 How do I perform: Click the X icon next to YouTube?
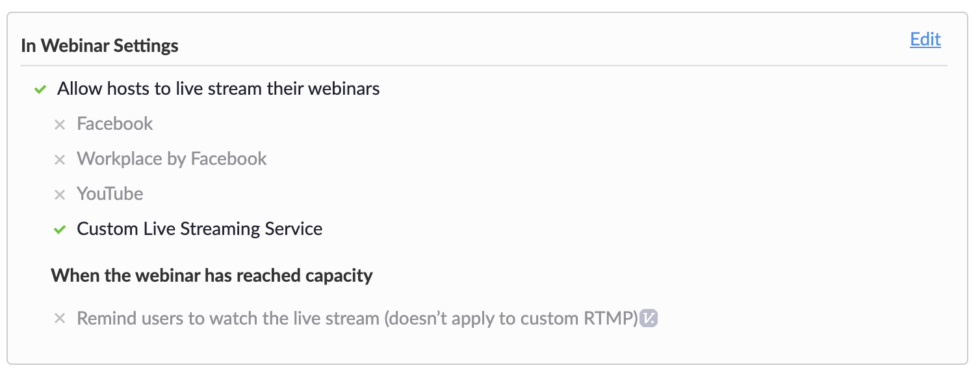point(60,194)
